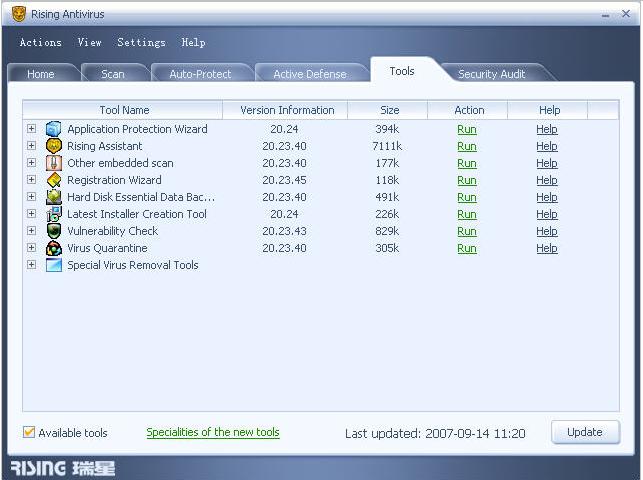The image size is (643, 480).
Task: Select the Vulnerability Check row name
Action: point(112,231)
